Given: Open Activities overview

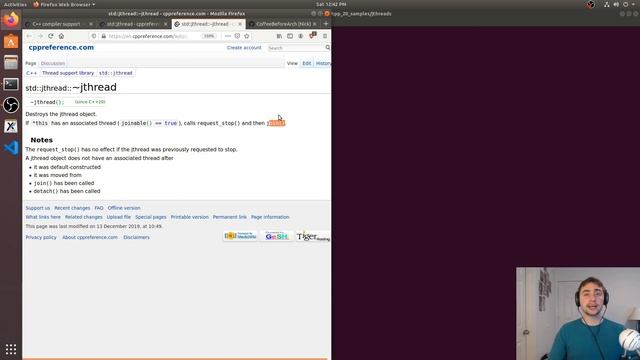Looking at the screenshot, I should coord(15,4).
